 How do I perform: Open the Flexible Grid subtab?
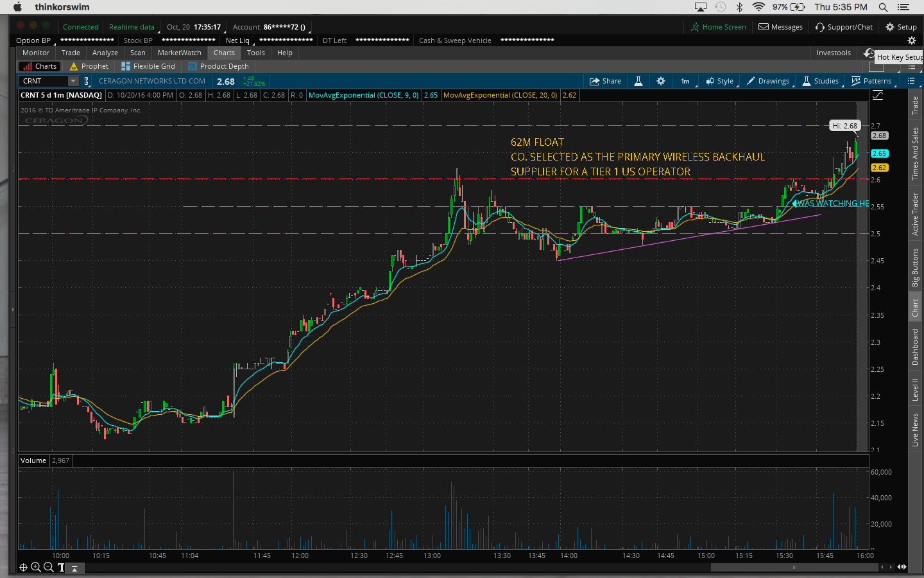(148, 66)
